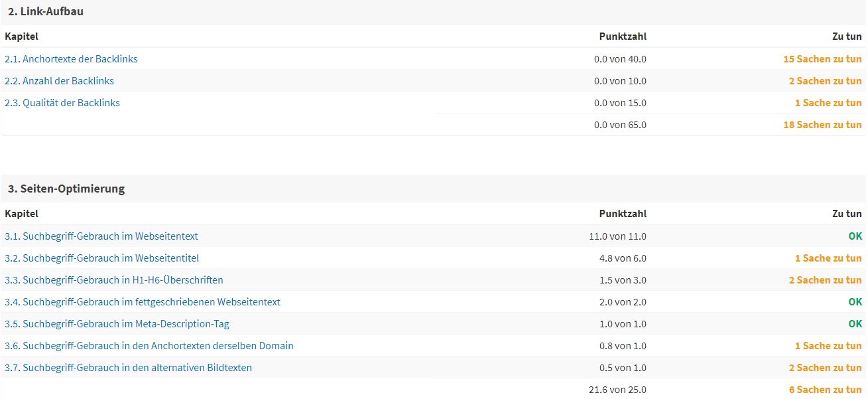This screenshot has height=399, width=868.
Task: Click the '2. Link-Aufbau' section heading
Action: click(46, 11)
